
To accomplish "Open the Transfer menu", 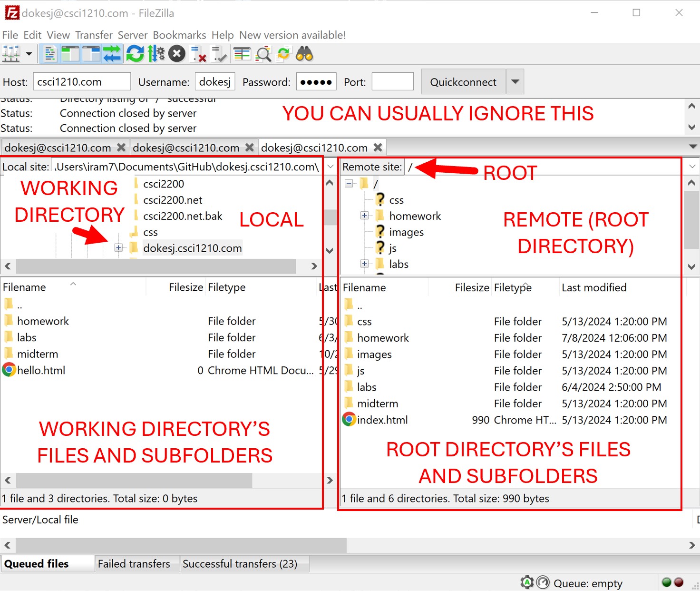I will point(94,35).
